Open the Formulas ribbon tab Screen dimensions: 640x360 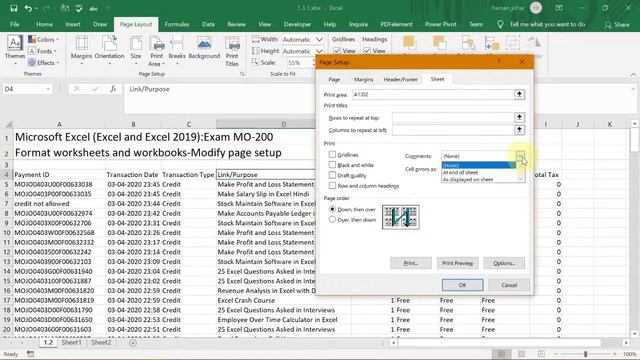tap(177, 24)
